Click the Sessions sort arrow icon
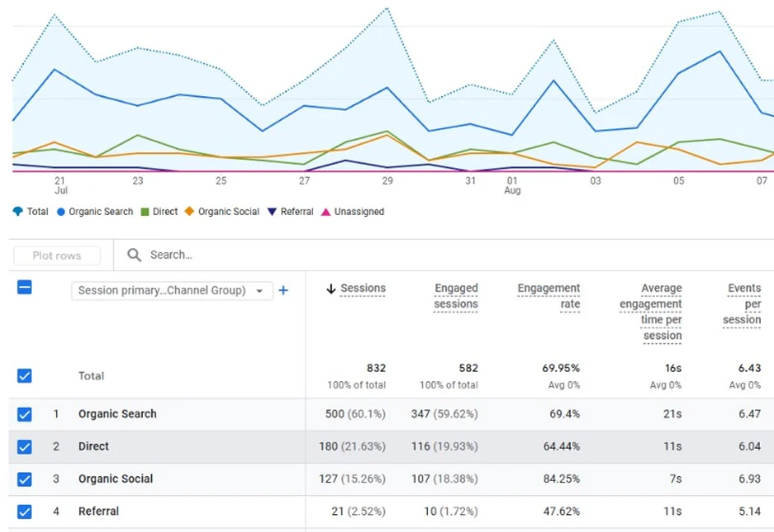Screen dimensions: 774x532 click(x=330, y=288)
